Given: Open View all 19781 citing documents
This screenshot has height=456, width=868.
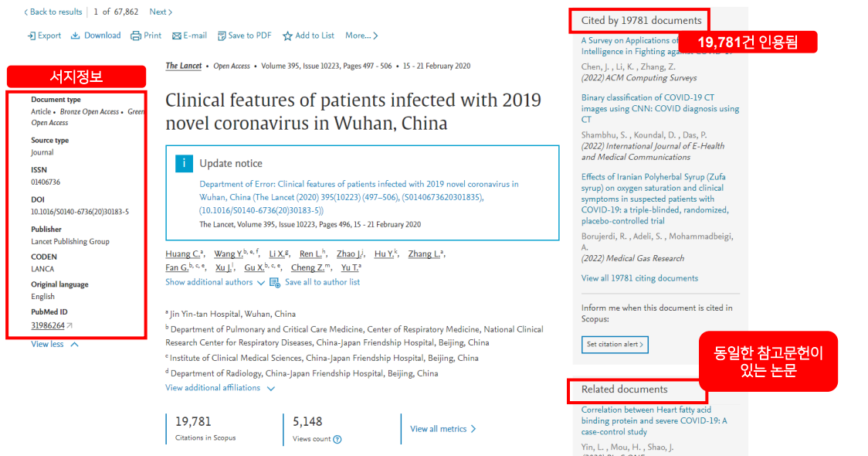Looking at the screenshot, I should click(639, 278).
